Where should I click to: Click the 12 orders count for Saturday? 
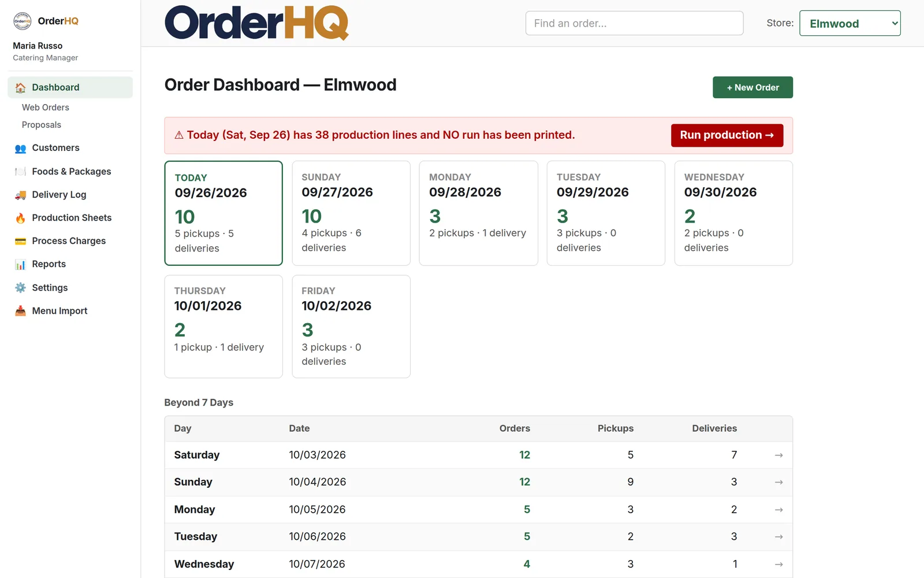(x=524, y=455)
